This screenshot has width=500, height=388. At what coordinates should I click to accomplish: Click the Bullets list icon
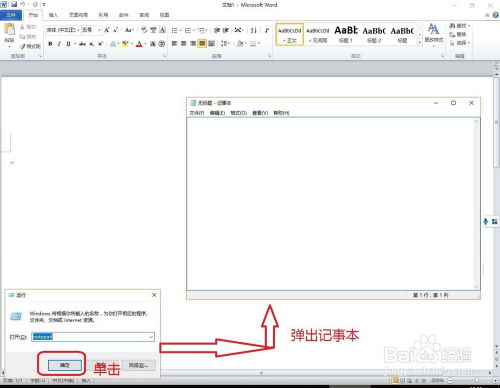point(174,30)
